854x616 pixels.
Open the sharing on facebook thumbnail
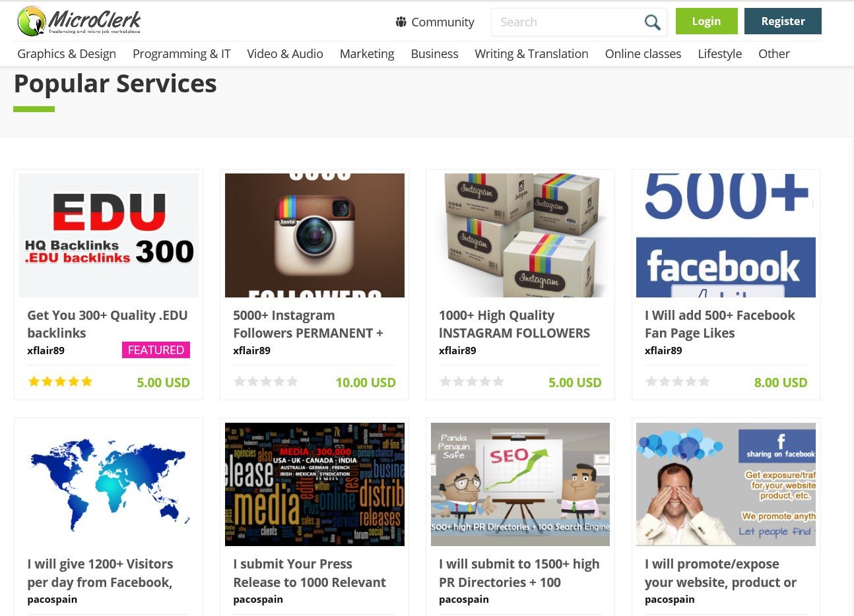(x=726, y=484)
